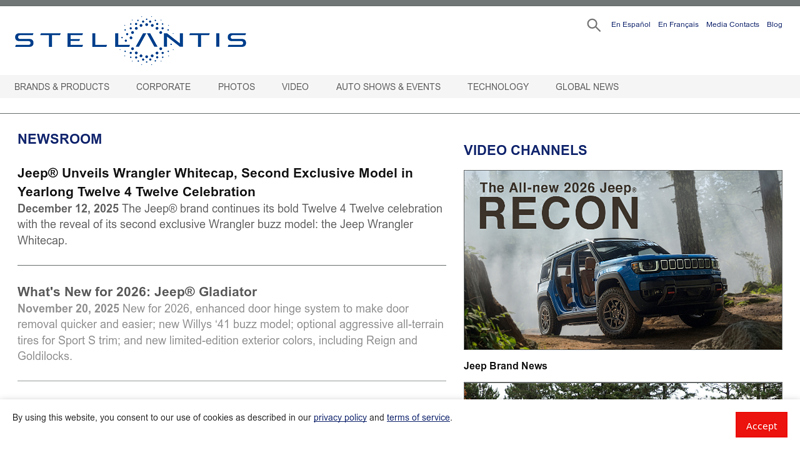Viewport: 800px width, 450px height.
Task: Open What's New for 2026 Jeep Gladiator article
Action: (137, 292)
